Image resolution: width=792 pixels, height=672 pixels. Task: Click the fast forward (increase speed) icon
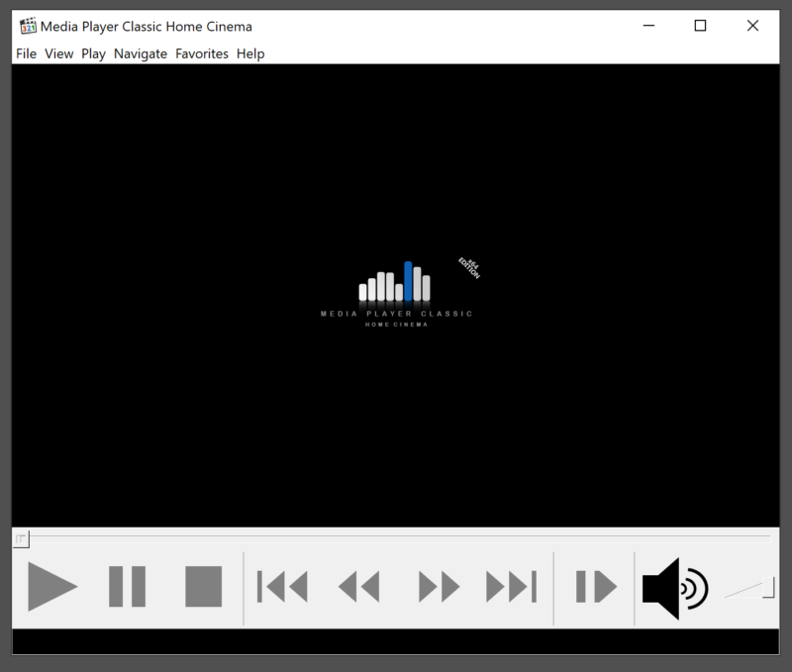tap(439, 587)
